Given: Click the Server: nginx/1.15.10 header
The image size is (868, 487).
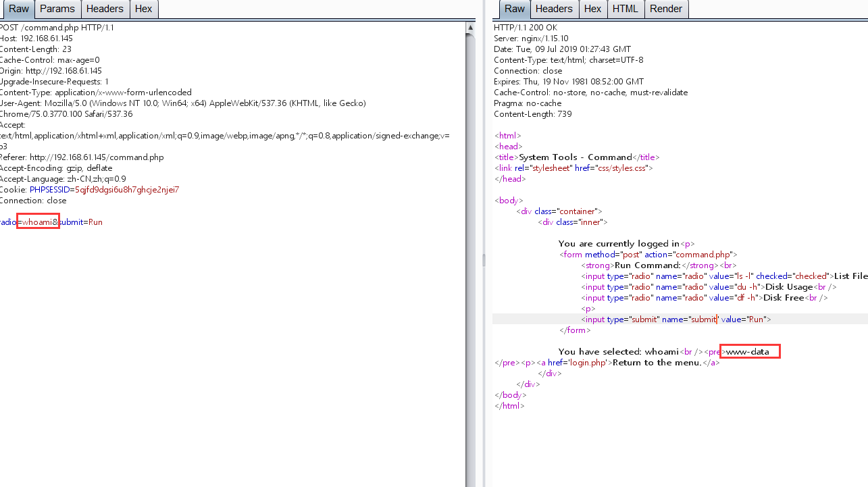Looking at the screenshot, I should 531,39.
